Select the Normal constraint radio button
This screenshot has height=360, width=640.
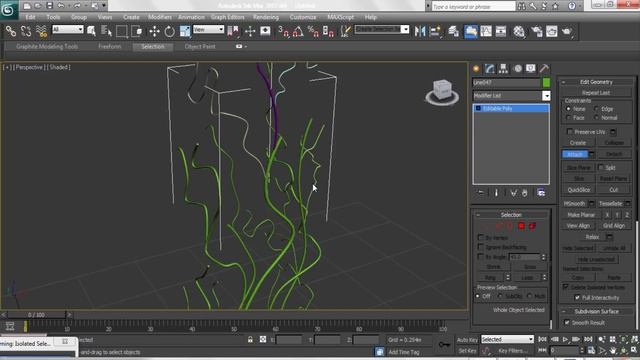coord(596,118)
